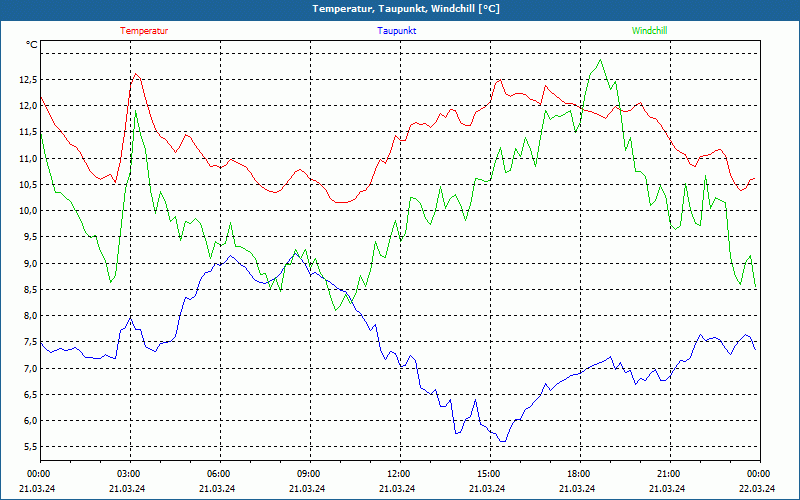Click the 18:00 time axis label
This screenshot has height=500, width=800.
pyautogui.click(x=579, y=474)
